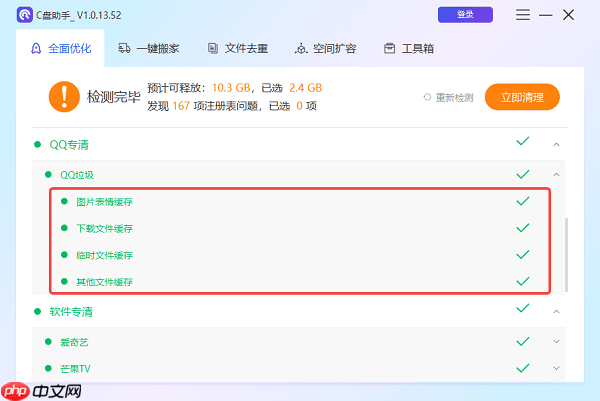Click the 检测完毕 status heading
Viewport: 600px width, 401px height.
(x=114, y=97)
